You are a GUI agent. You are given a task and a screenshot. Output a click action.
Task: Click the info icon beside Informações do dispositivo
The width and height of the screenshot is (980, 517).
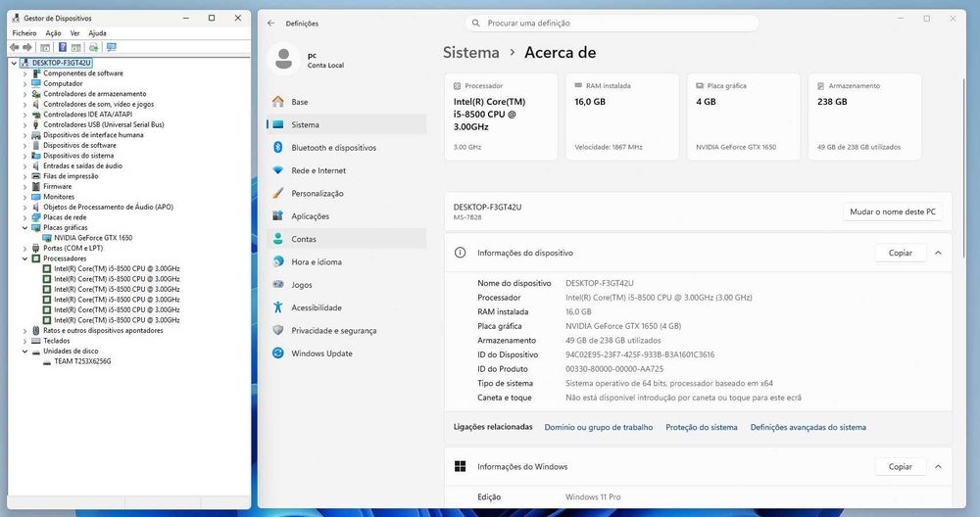click(460, 253)
